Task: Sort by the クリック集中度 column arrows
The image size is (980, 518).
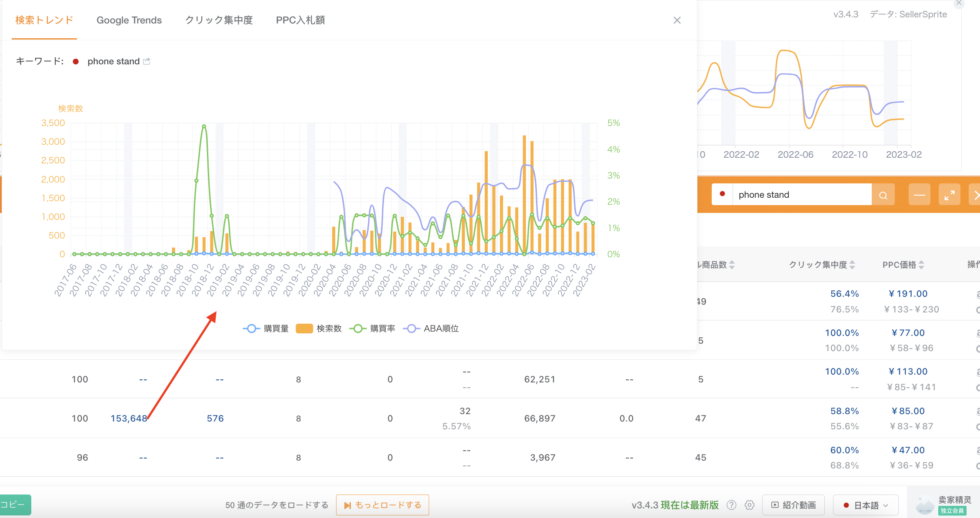Action: (x=852, y=265)
